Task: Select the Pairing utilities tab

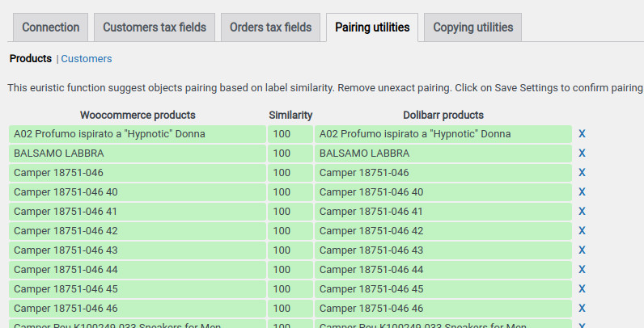Action: pos(372,27)
